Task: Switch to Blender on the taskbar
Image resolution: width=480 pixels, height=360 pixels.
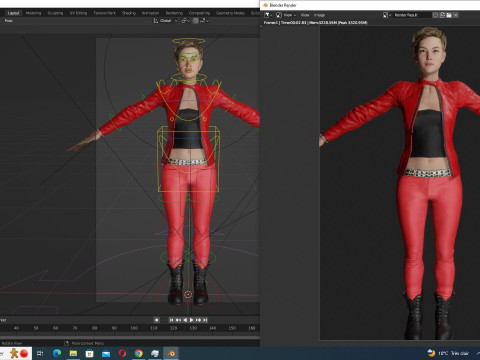Action: (171, 353)
